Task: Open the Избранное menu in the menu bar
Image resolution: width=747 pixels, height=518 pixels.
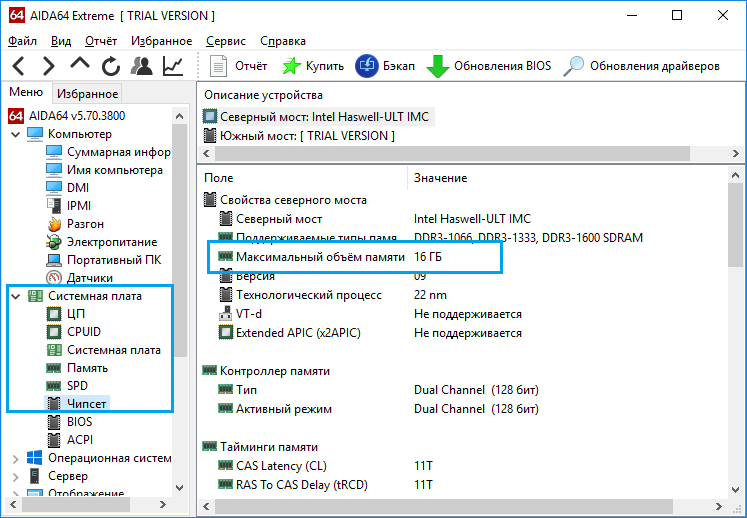Action: click(162, 41)
